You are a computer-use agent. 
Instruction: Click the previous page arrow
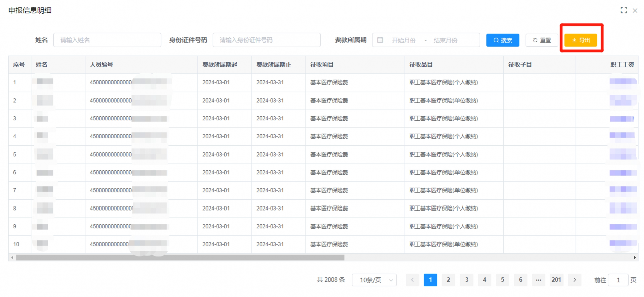point(412,280)
